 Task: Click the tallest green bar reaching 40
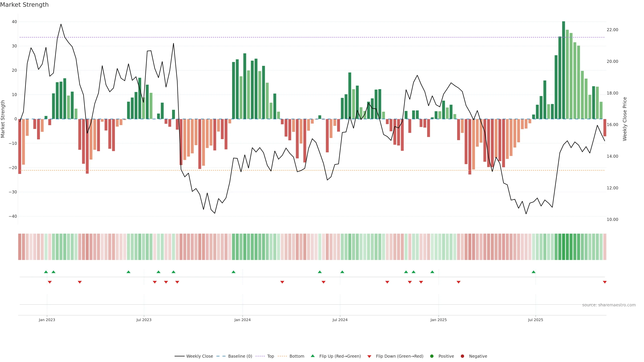(x=563, y=70)
